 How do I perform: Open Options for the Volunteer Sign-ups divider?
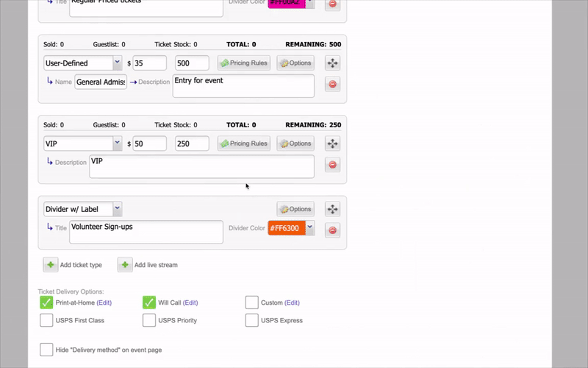[x=295, y=209]
